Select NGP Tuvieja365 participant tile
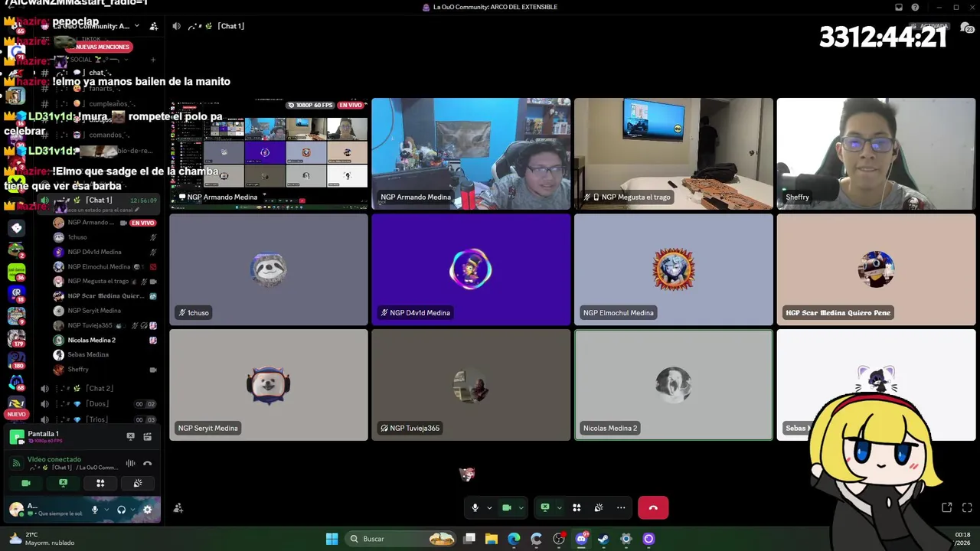 pyautogui.click(x=471, y=385)
